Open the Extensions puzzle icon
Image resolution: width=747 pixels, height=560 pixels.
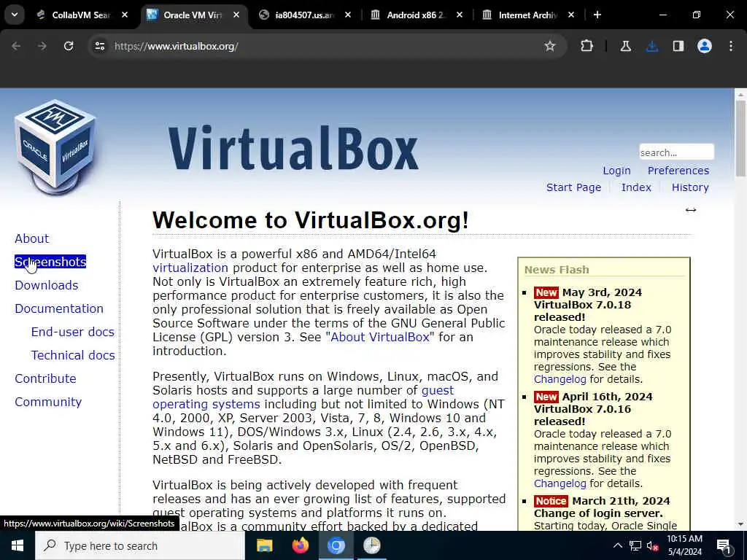click(x=587, y=46)
